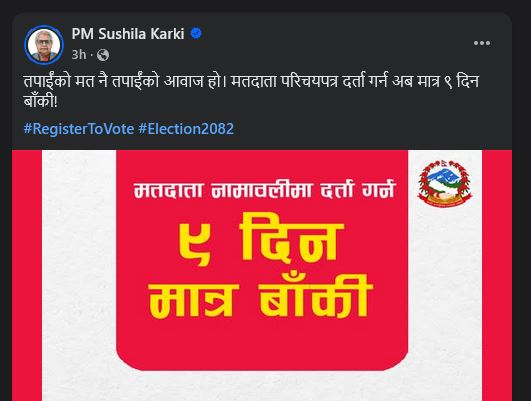Viewport: 531px width, 401px height.
Task: Click the blue story ring around avatar
Action: pyautogui.click(x=44, y=27)
